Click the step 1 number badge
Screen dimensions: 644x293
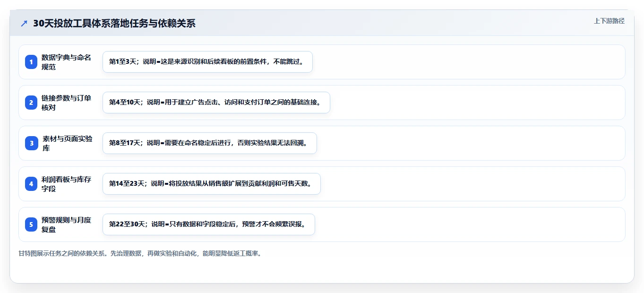pos(31,62)
